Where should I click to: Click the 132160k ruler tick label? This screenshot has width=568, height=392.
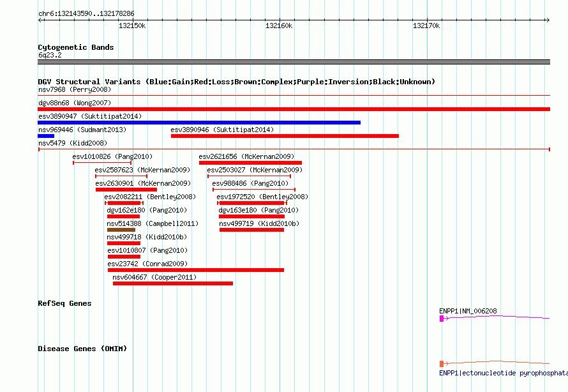pos(279,26)
